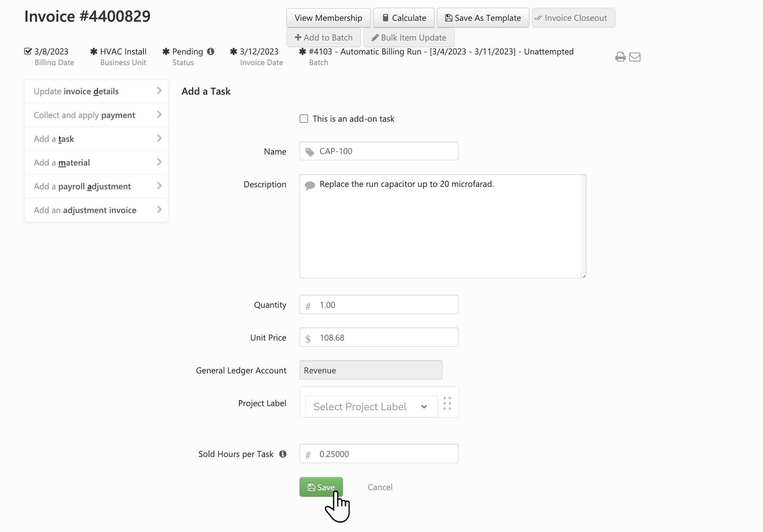The image size is (763, 532).
Task: Click the comment icon in the Description box
Action: (310, 185)
